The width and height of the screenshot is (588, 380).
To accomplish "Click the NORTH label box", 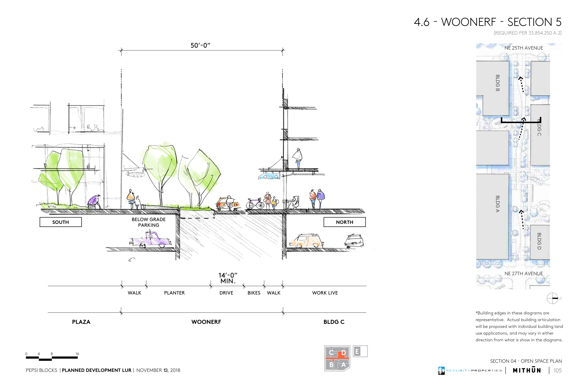I will 344,222.
